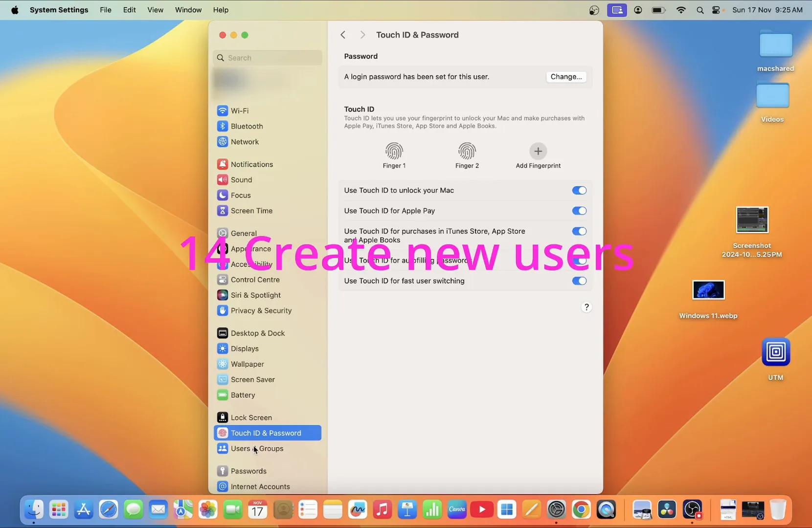Open the System Settings app menu
Viewport: 812px width, 528px height.
[x=59, y=10]
